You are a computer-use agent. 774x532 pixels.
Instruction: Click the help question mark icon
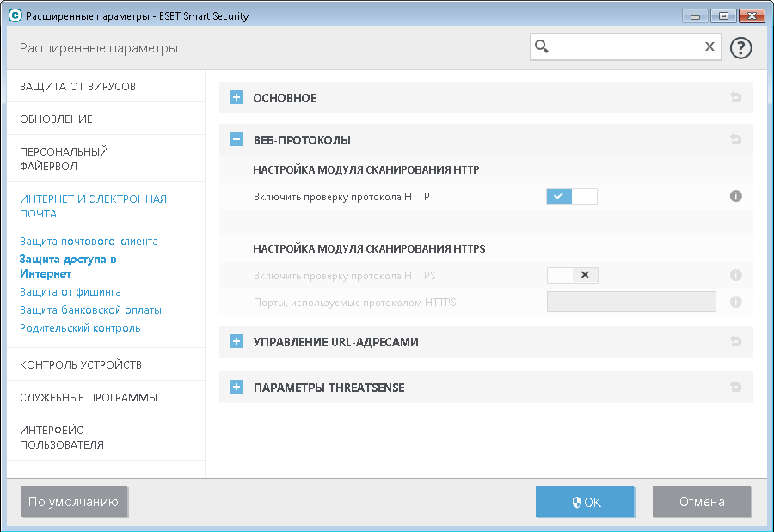[741, 47]
